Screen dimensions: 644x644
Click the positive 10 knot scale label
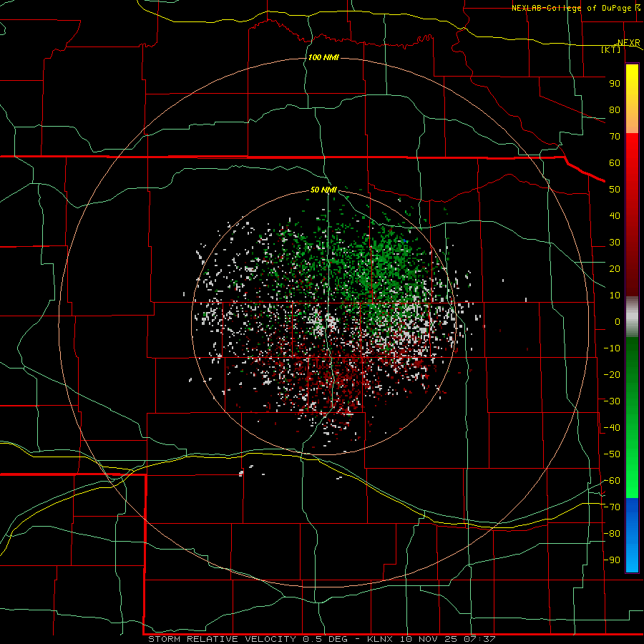pyautogui.click(x=615, y=296)
